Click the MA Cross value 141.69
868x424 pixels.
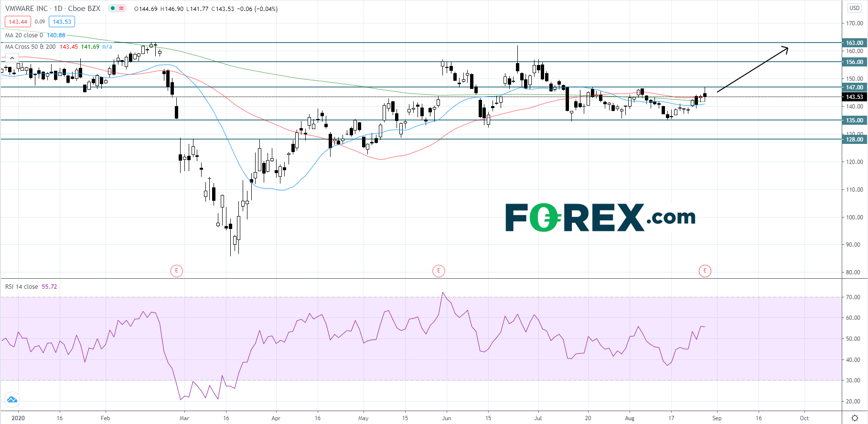(x=90, y=47)
